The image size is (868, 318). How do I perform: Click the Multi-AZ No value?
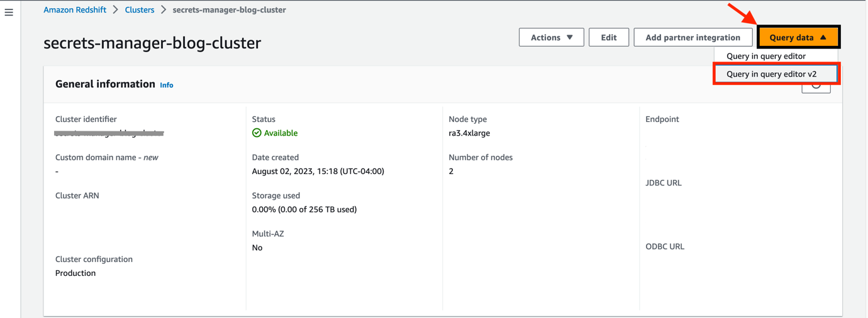coord(257,248)
